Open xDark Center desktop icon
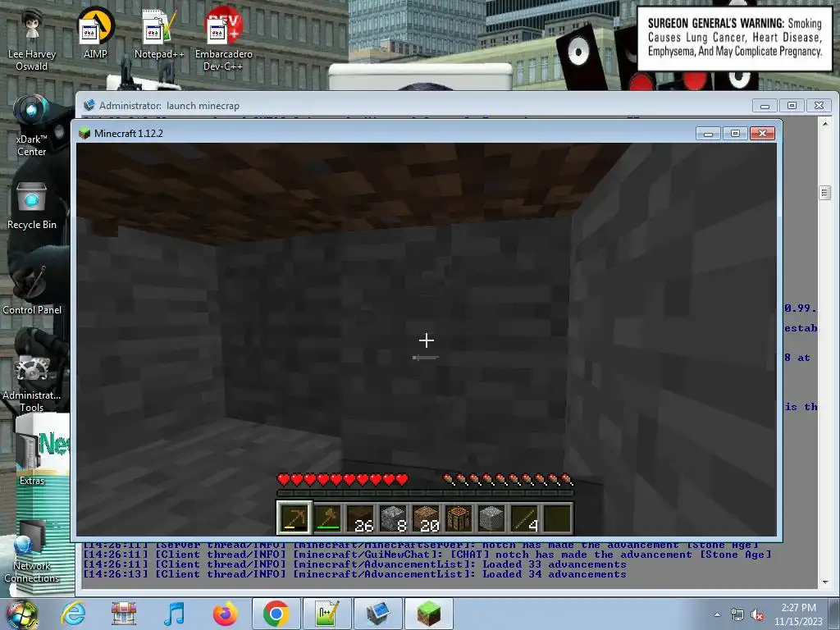 click(x=32, y=126)
